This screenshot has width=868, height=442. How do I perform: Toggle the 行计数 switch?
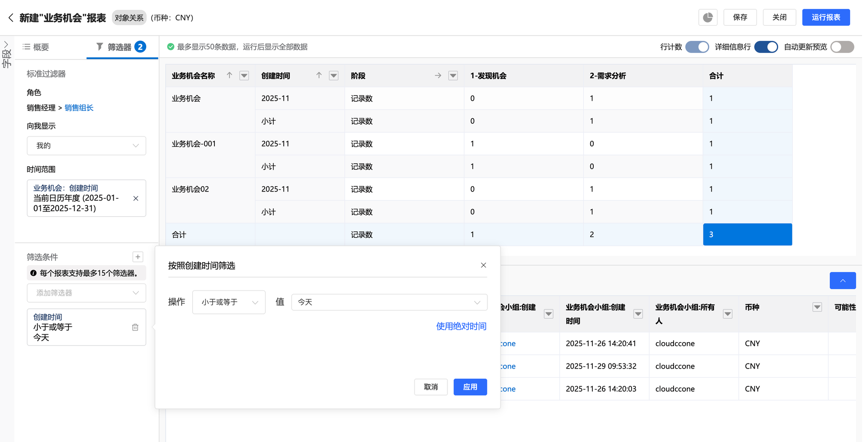point(697,47)
